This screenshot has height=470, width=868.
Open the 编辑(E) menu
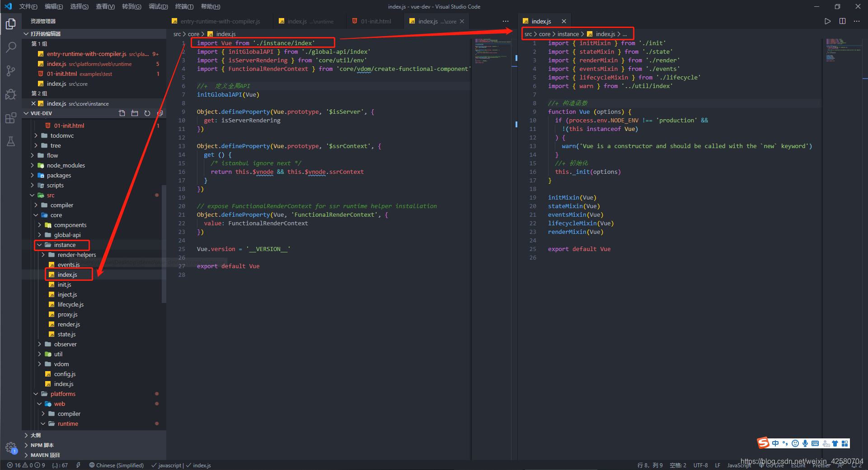[54, 6]
